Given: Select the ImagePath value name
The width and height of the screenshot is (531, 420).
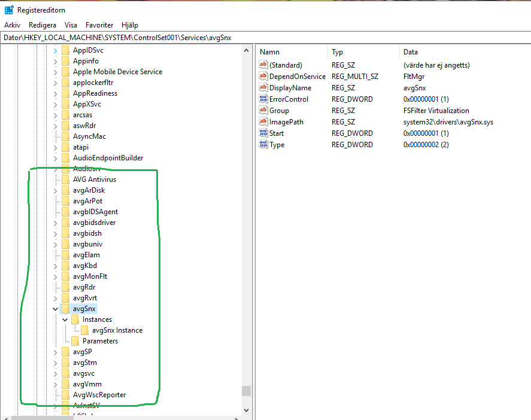Looking at the screenshot, I should tap(286, 122).
